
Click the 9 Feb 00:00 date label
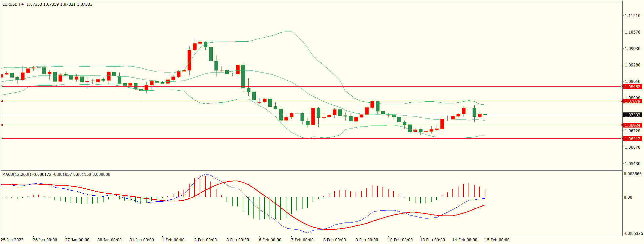click(x=367, y=240)
